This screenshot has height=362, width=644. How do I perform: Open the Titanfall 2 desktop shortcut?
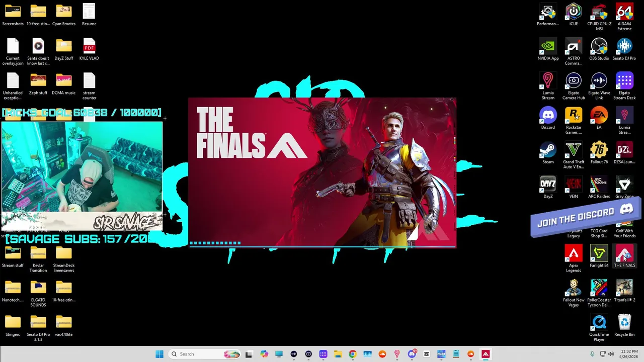pyautogui.click(x=624, y=291)
